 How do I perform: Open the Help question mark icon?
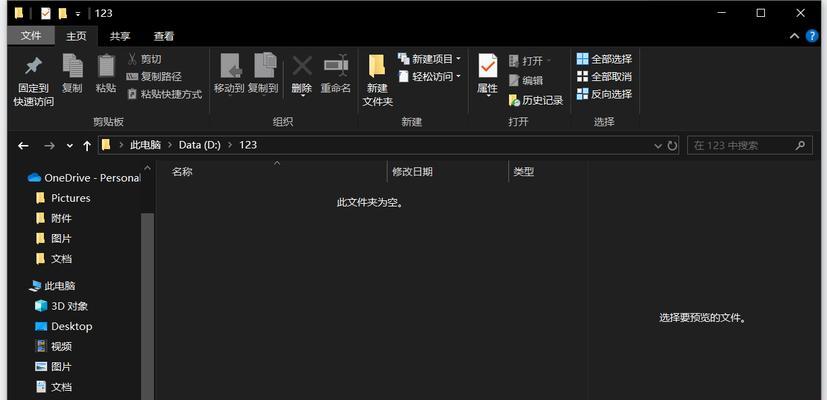(x=812, y=36)
